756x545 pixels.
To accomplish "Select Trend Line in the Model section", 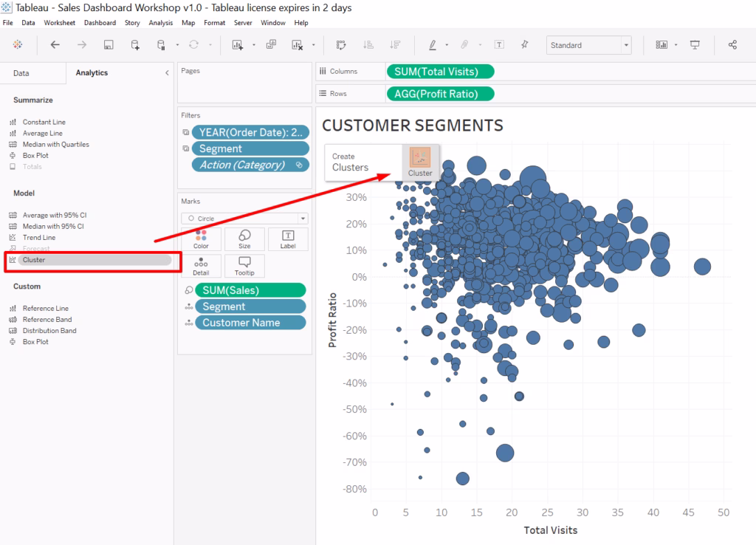I will click(x=38, y=238).
